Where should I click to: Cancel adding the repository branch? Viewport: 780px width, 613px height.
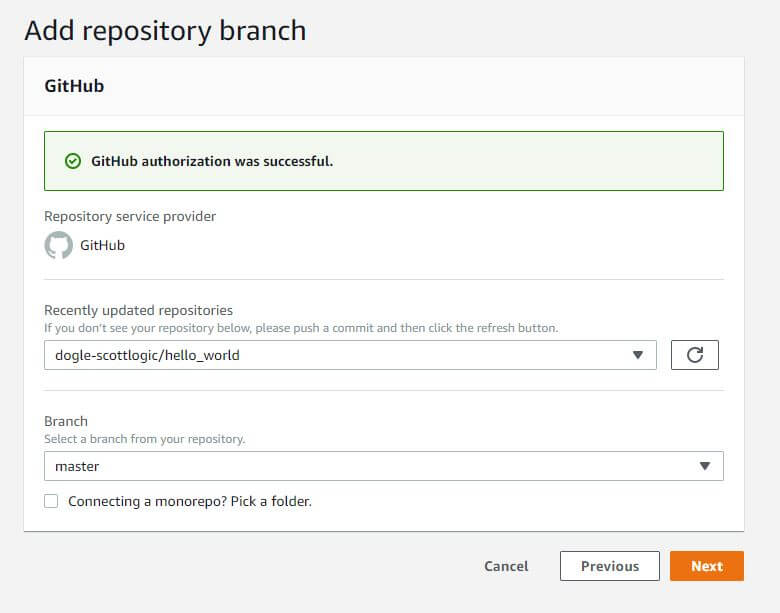click(506, 566)
